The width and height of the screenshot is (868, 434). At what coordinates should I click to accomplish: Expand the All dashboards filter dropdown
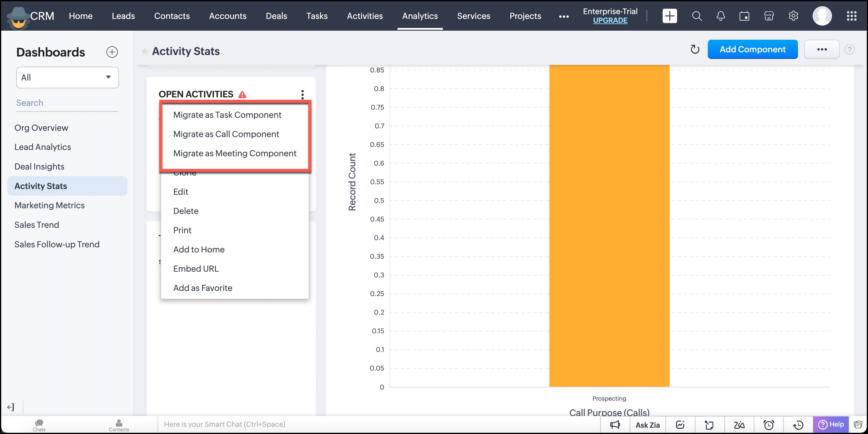pos(67,78)
